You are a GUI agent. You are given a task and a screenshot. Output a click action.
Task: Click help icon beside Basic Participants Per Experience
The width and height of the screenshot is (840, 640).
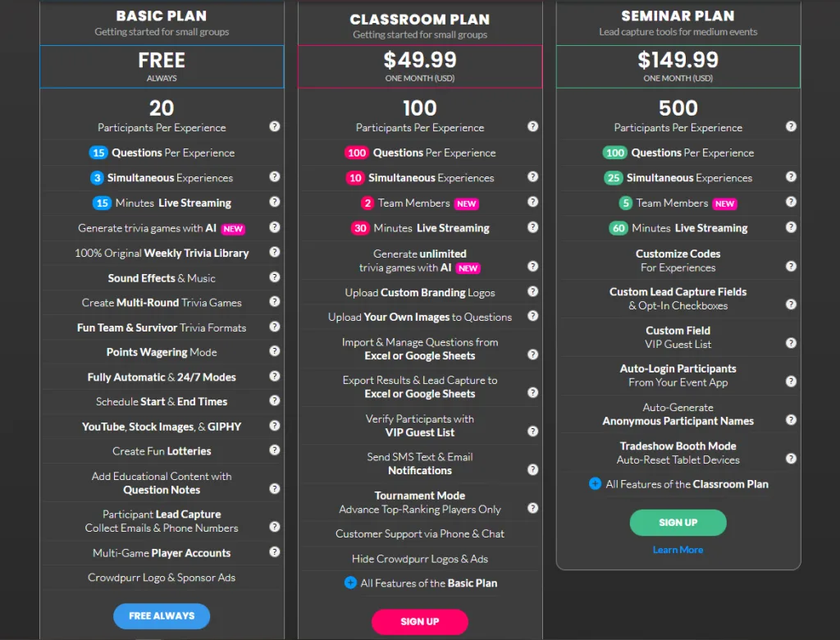[275, 126]
